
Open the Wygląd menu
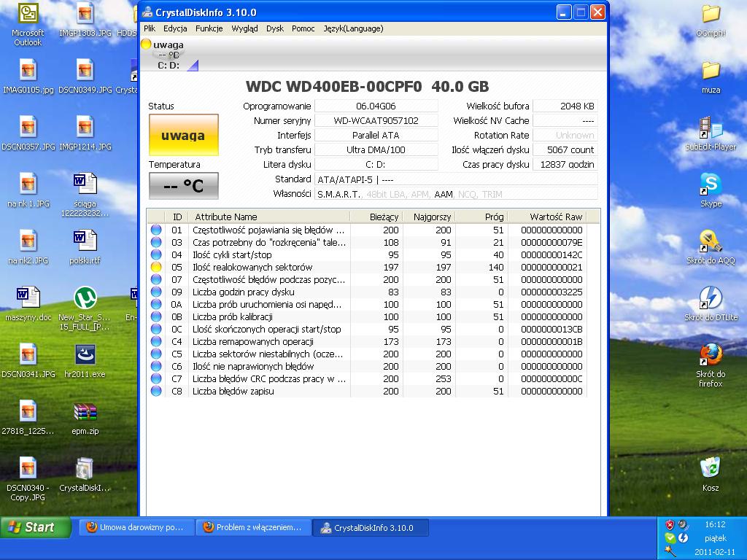[244, 28]
